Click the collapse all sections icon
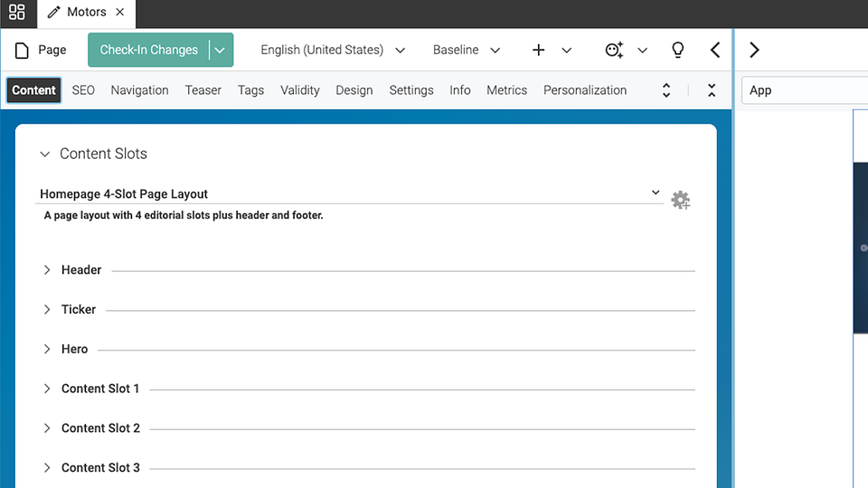This screenshot has width=868, height=488. click(712, 90)
